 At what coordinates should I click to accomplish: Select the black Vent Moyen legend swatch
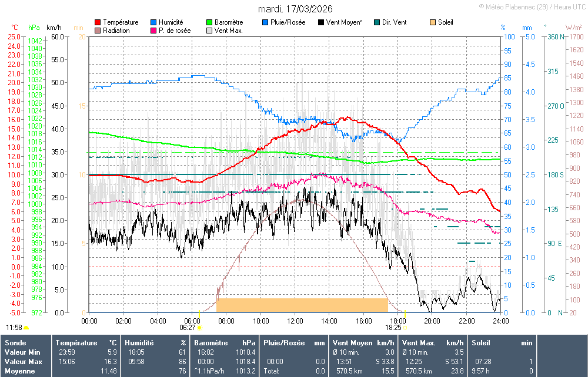coord(321,22)
